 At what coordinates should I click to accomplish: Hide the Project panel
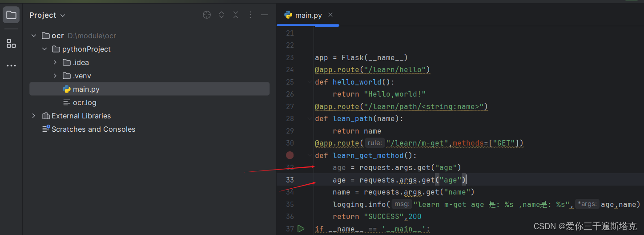click(x=265, y=15)
